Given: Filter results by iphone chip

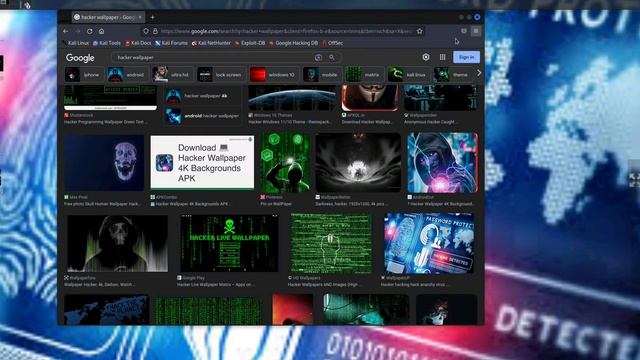Looking at the screenshot, I should click(x=83, y=75).
